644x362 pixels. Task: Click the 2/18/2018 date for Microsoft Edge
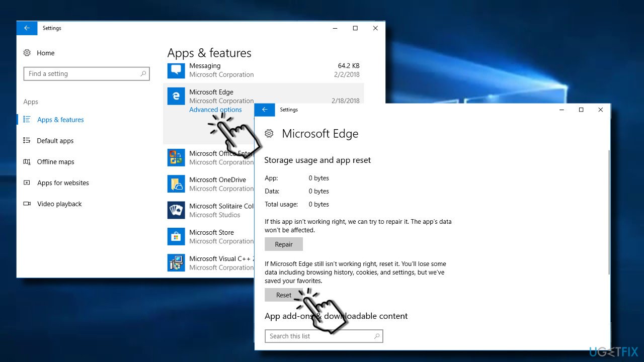point(346,101)
